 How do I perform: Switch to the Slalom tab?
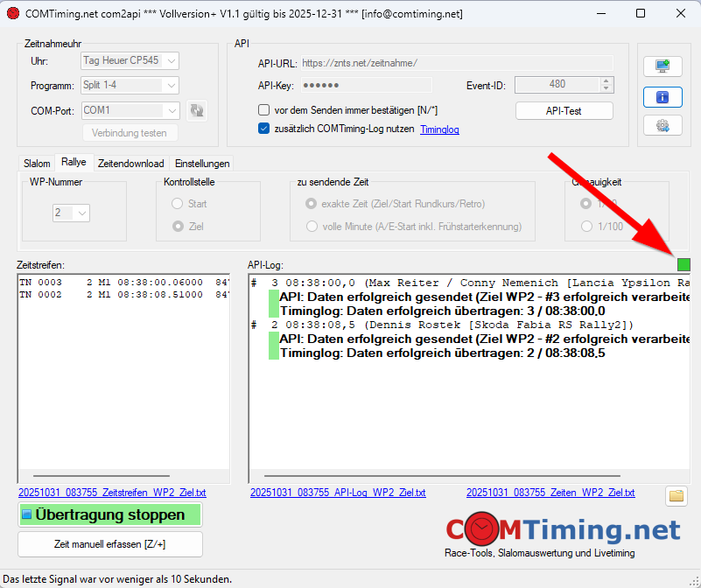tap(37, 164)
